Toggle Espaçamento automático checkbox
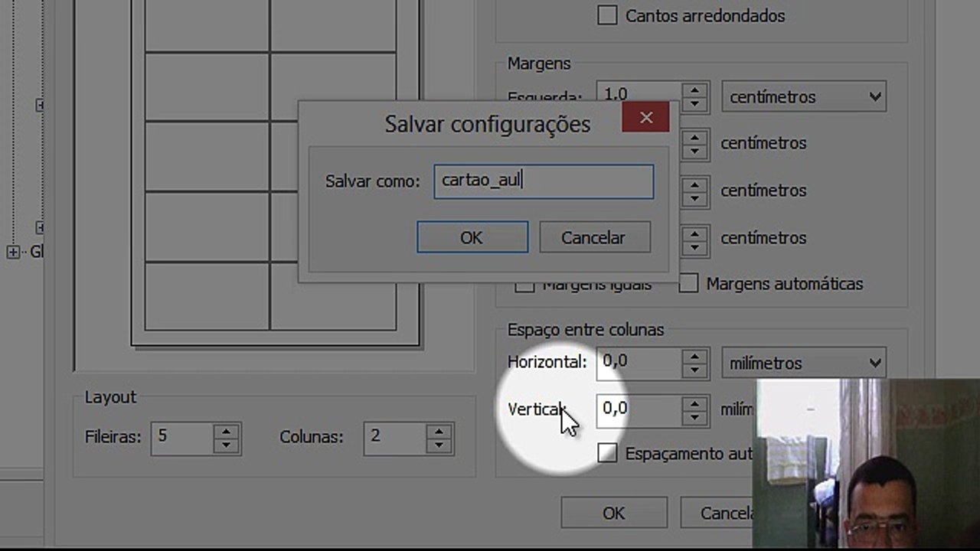The width and height of the screenshot is (980, 551). [x=607, y=453]
